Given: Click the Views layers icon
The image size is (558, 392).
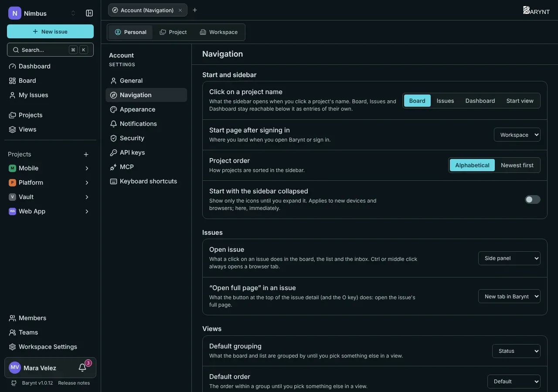Looking at the screenshot, I should pyautogui.click(x=12, y=129).
